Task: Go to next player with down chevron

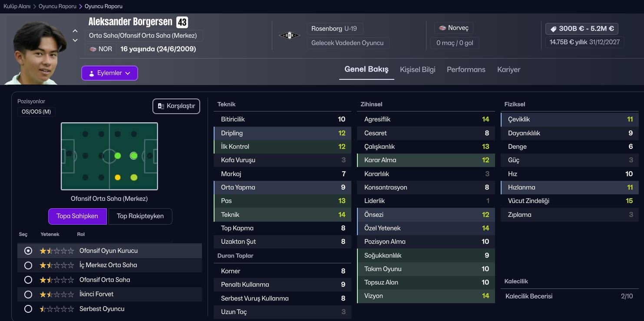Action: click(75, 40)
